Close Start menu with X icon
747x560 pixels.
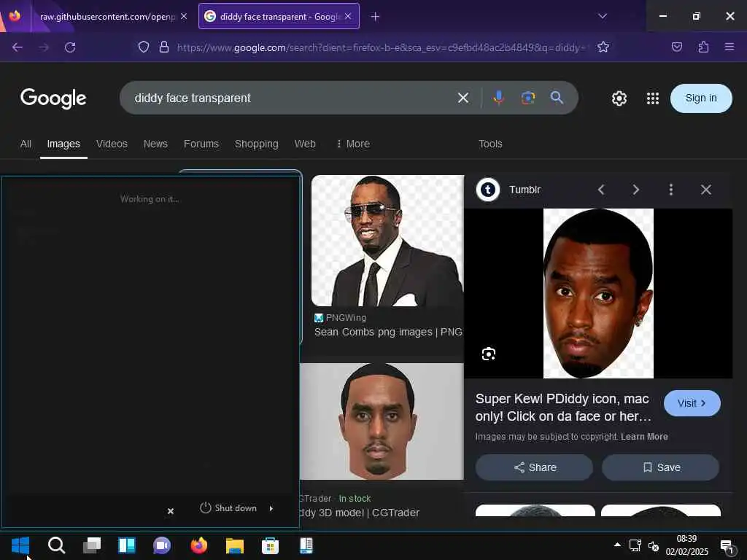pos(171,511)
